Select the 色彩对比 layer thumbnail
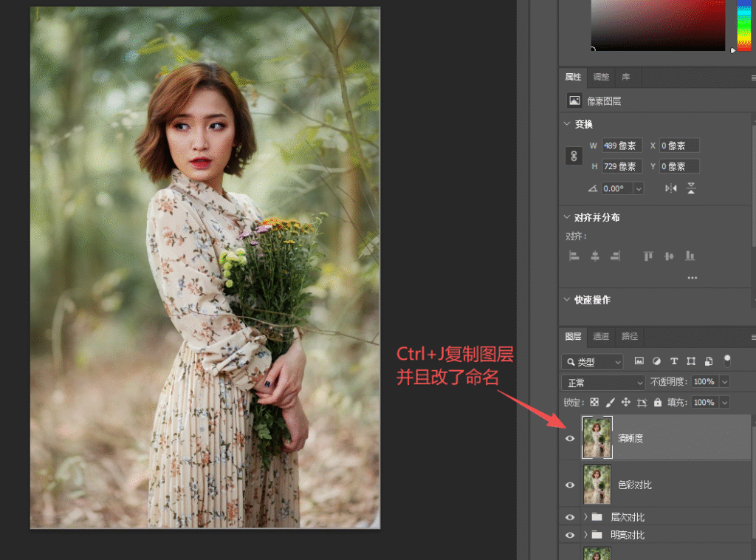 click(x=597, y=484)
